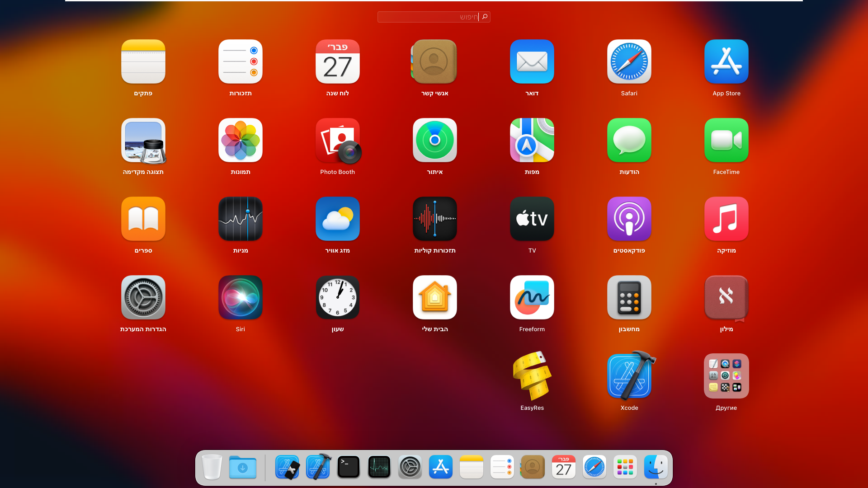Open the Clock app (שעון)
The height and width of the screenshot is (488, 868).
338,297
